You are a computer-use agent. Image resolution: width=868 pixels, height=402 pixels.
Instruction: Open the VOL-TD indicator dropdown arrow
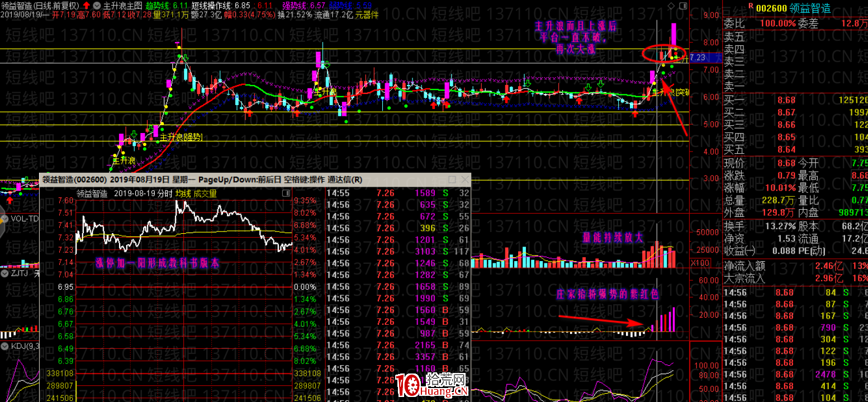tap(5, 219)
